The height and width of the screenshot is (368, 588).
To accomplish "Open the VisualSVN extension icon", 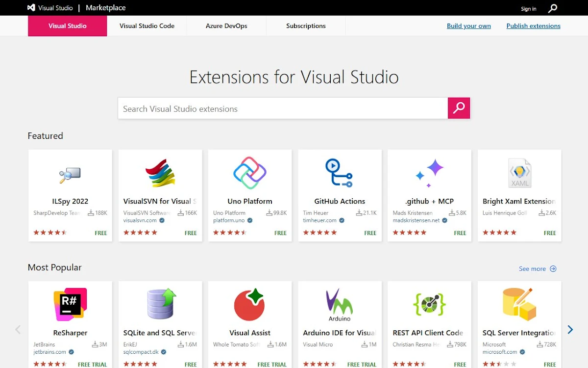I will (160, 173).
